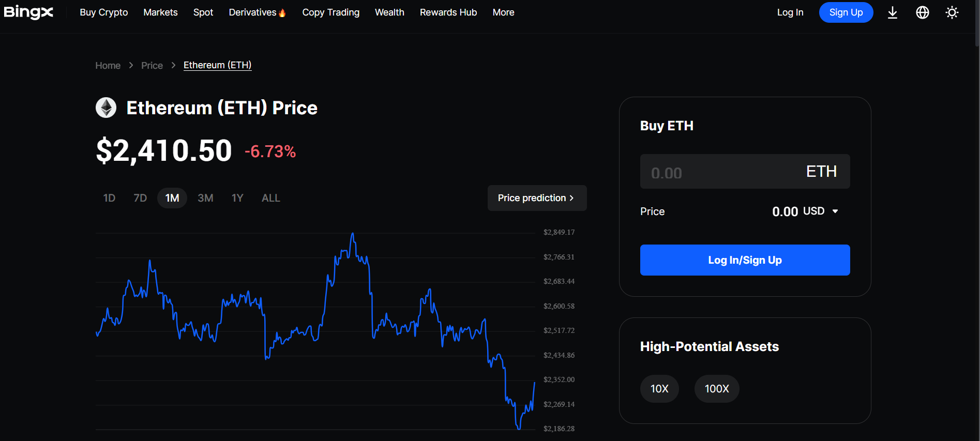
Task: Toggle the light theme sun icon
Action: [952, 12]
